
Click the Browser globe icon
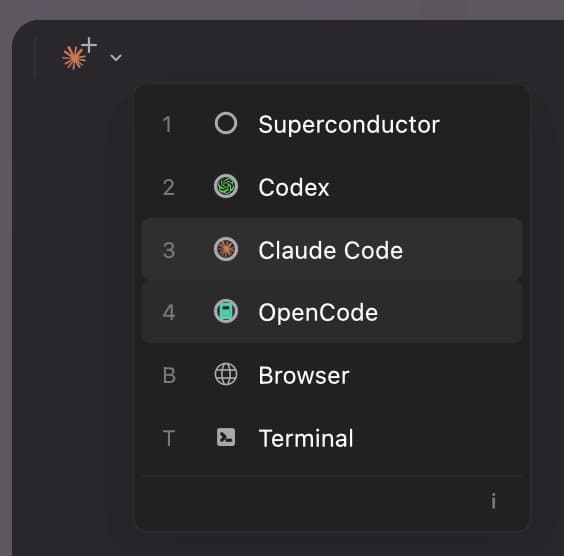(226, 374)
